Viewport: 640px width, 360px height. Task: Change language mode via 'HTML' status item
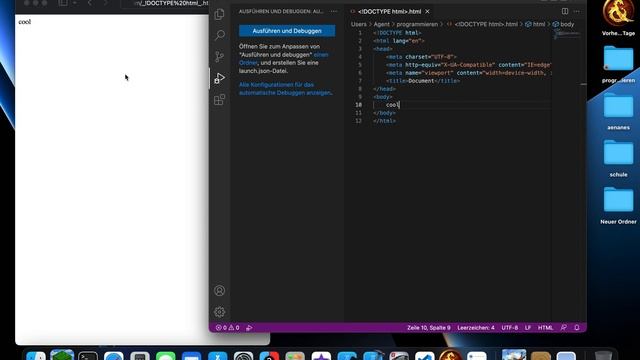(x=545, y=328)
